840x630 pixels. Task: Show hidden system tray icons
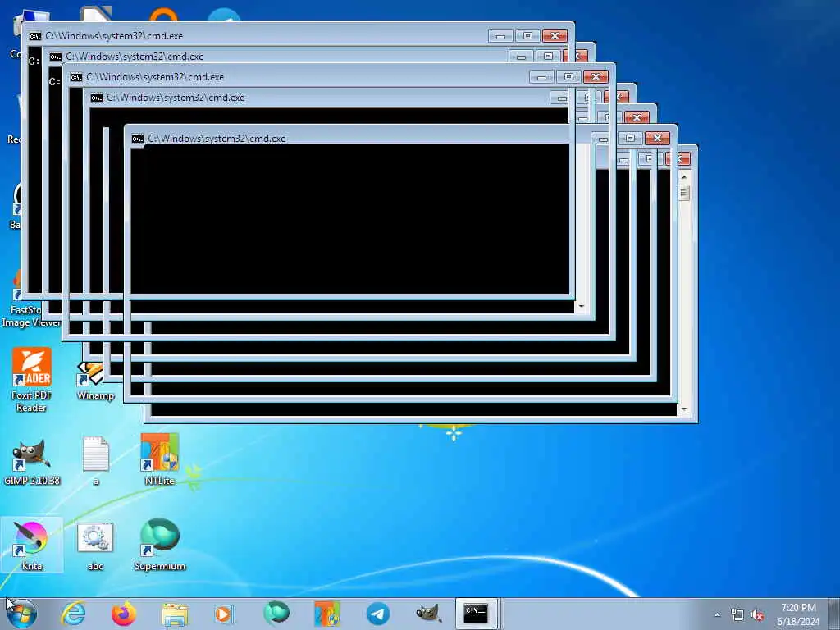point(717,615)
